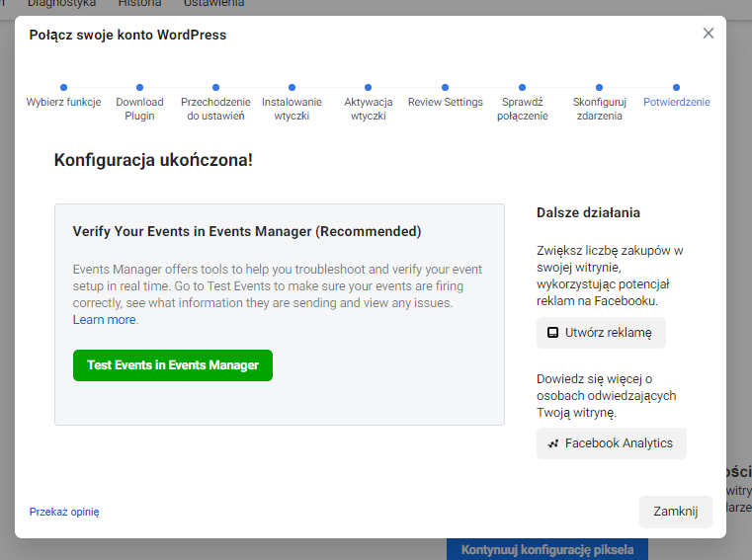752x560 pixels.
Task: Open the Learn more link
Action: (105, 320)
